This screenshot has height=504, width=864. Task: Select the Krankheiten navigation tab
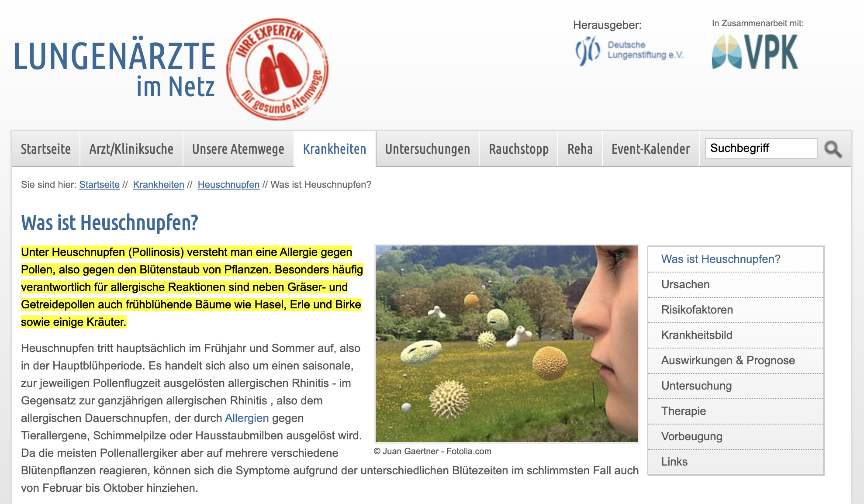[x=335, y=149]
